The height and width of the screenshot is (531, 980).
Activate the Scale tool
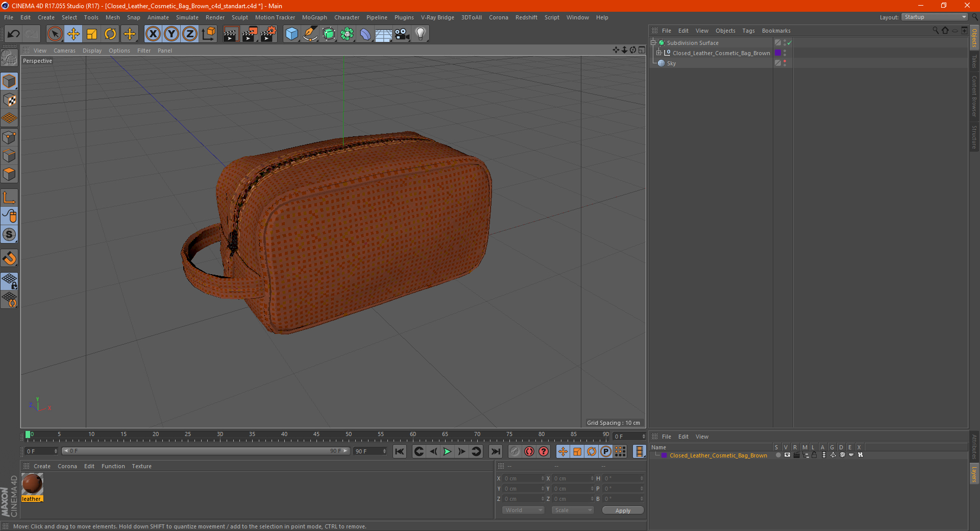pos(92,34)
